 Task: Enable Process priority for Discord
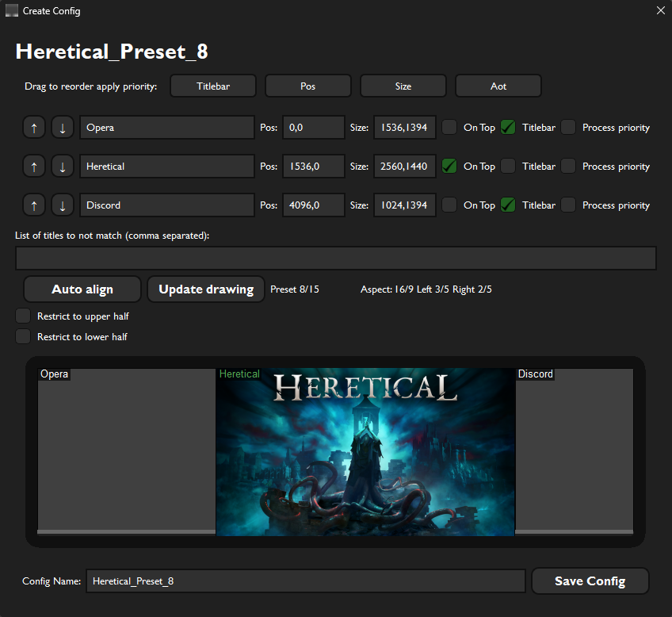coord(568,205)
